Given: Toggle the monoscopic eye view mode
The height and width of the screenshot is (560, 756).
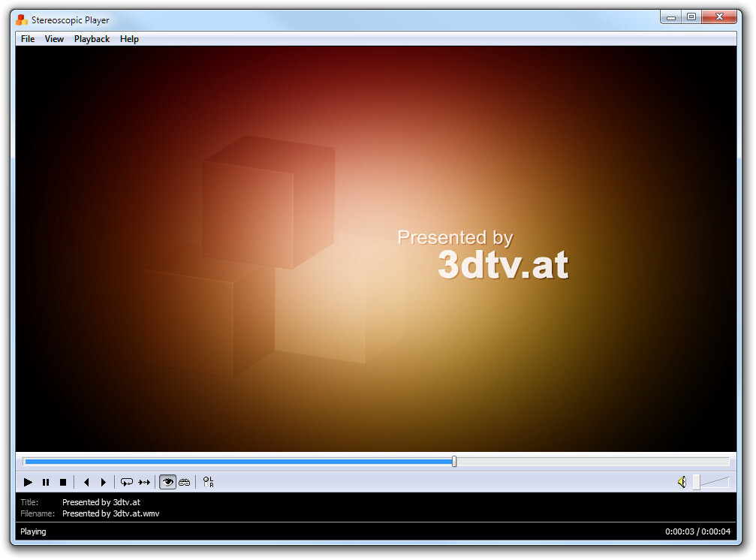Looking at the screenshot, I should 167,482.
